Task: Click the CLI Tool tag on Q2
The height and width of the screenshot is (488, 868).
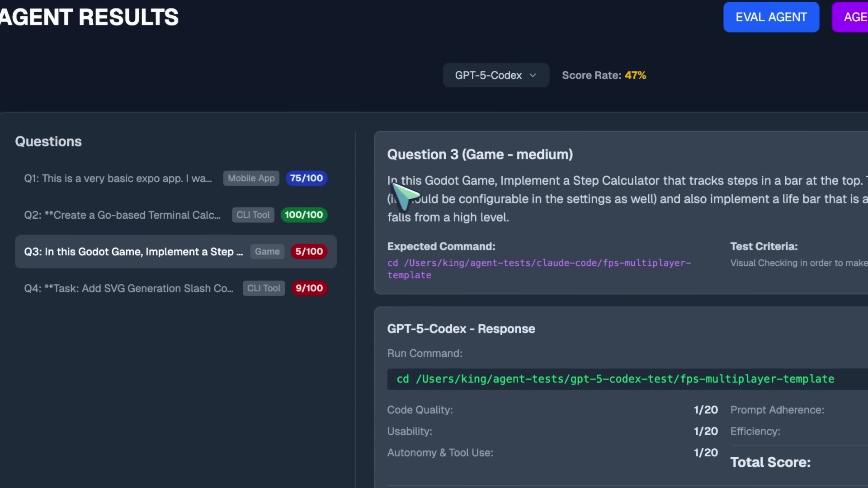Action: point(253,215)
